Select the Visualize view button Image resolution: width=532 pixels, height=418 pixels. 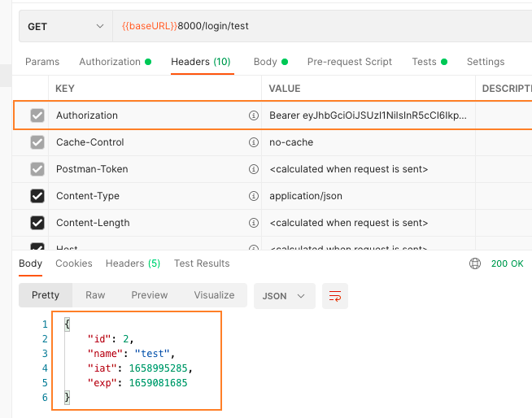[214, 295]
